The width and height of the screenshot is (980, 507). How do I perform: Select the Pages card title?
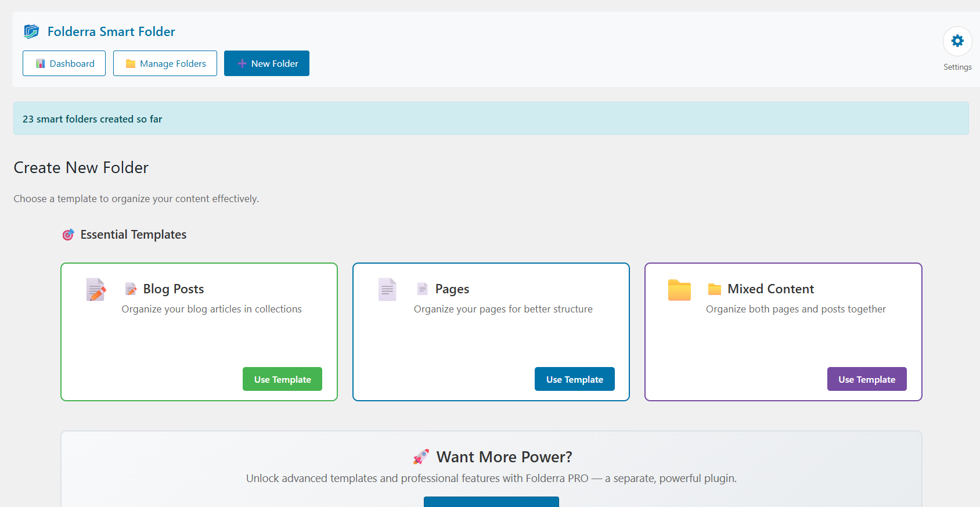click(452, 289)
